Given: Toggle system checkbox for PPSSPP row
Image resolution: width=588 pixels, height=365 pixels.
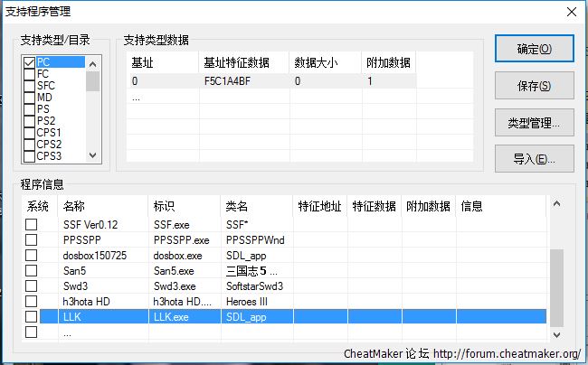Looking at the screenshot, I should [32, 240].
